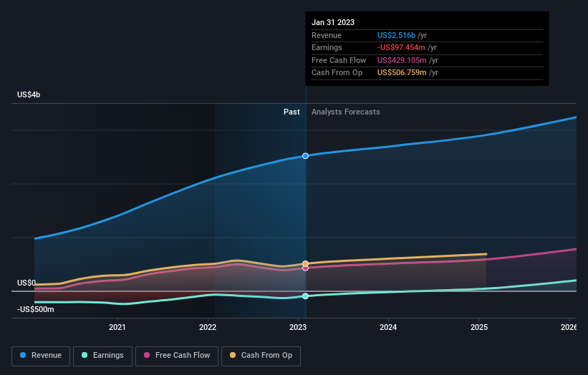Click the 2023 x-axis label
The width and height of the screenshot is (588, 375).
(x=298, y=327)
